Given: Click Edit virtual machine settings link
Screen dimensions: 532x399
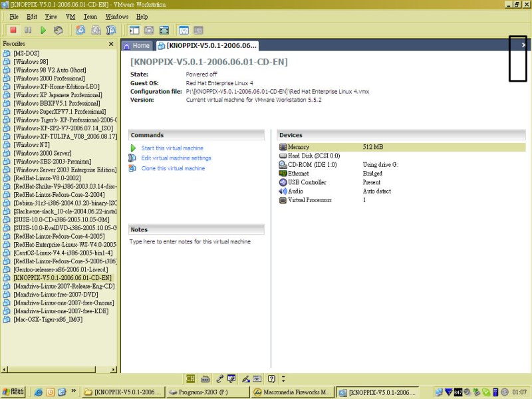Looking at the screenshot, I should click(x=176, y=158).
